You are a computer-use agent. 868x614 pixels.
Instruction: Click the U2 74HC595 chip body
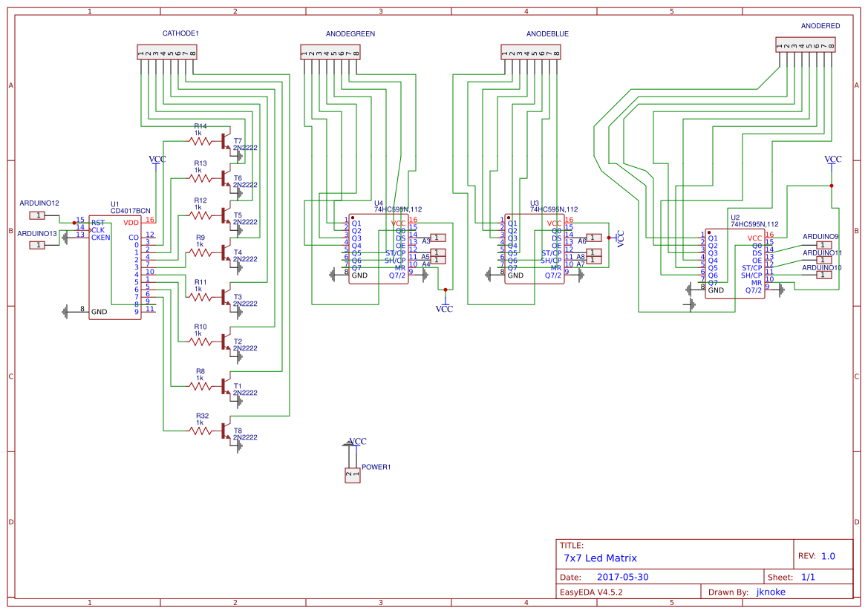click(x=735, y=264)
